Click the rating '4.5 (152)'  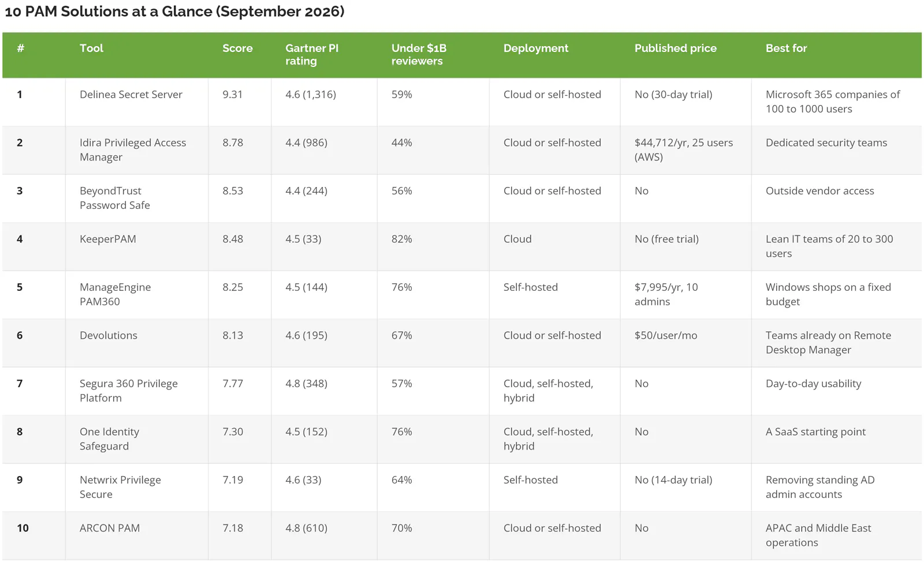(306, 432)
